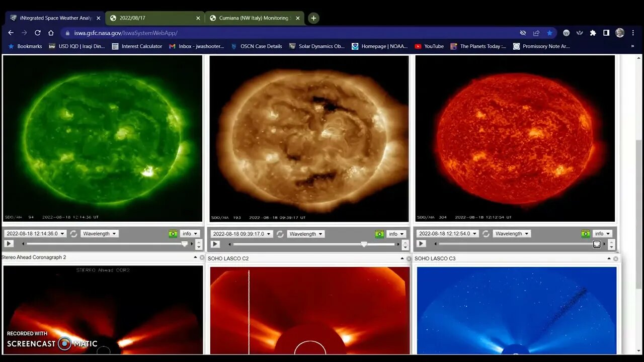Close the Stereo Ahead Coronagraph 2 panel

(x=202, y=257)
